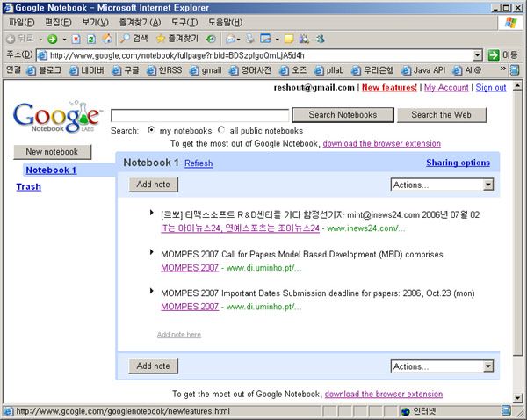Click the page scrollbar down arrow
Image resolution: width=527 pixels, height=420 pixels.
[517, 397]
